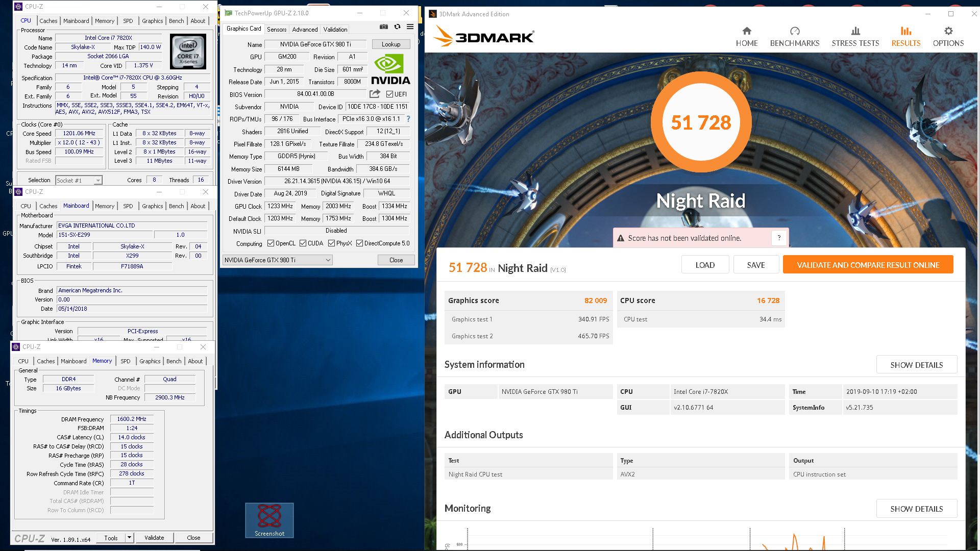Click the 3DMark title bar app icon
980x551 pixels.
click(433, 14)
